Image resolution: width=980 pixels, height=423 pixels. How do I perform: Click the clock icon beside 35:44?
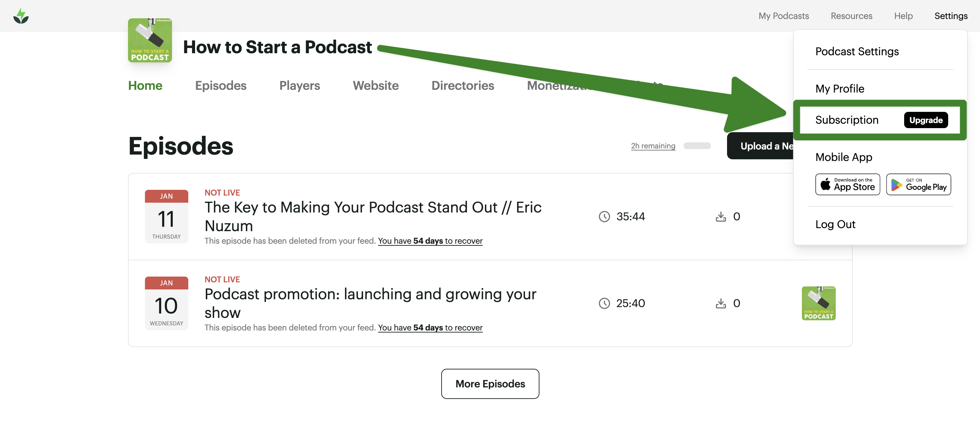(604, 216)
